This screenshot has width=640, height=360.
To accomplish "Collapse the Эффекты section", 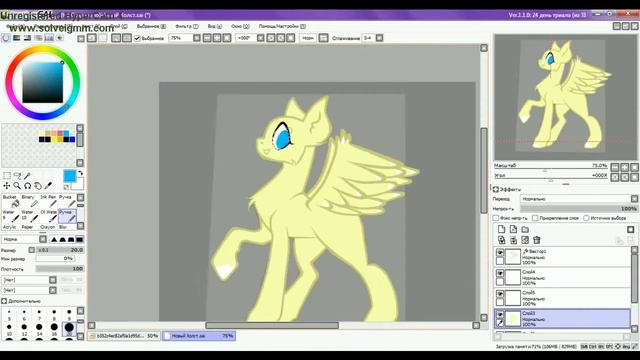I will [x=496, y=189].
